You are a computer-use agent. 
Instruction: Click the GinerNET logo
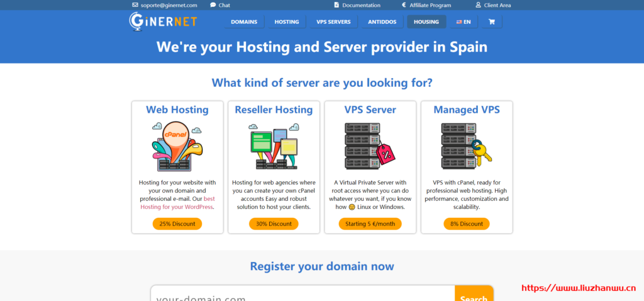tap(163, 21)
